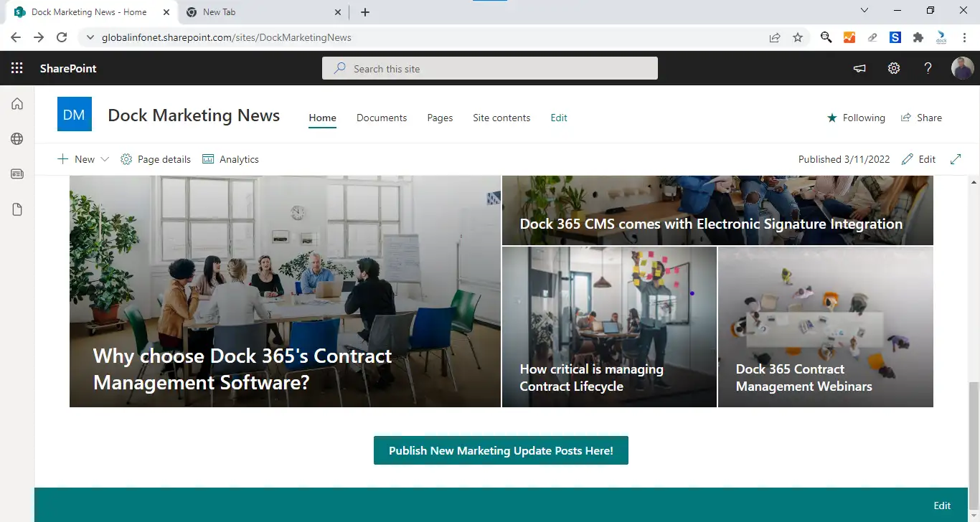Image resolution: width=980 pixels, height=522 pixels.
Task: Open the SharePoint settings gear
Action: pos(893,68)
